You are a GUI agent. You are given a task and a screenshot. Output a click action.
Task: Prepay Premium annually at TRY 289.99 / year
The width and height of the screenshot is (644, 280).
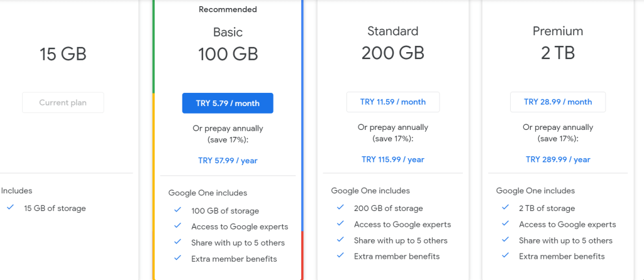click(558, 159)
